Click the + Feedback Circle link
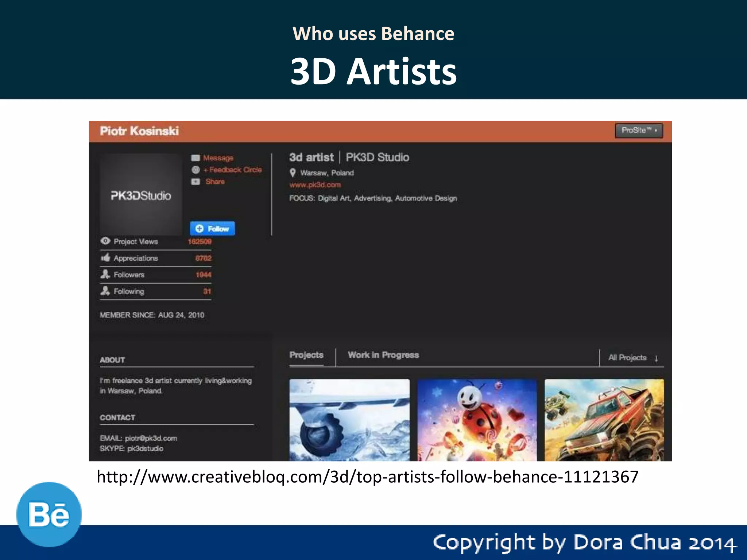747x560 pixels. pos(232,170)
